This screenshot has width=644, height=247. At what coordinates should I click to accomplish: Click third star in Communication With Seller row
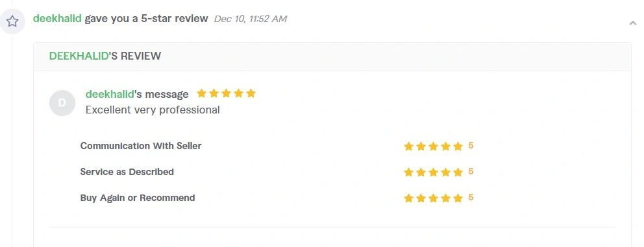tap(433, 146)
